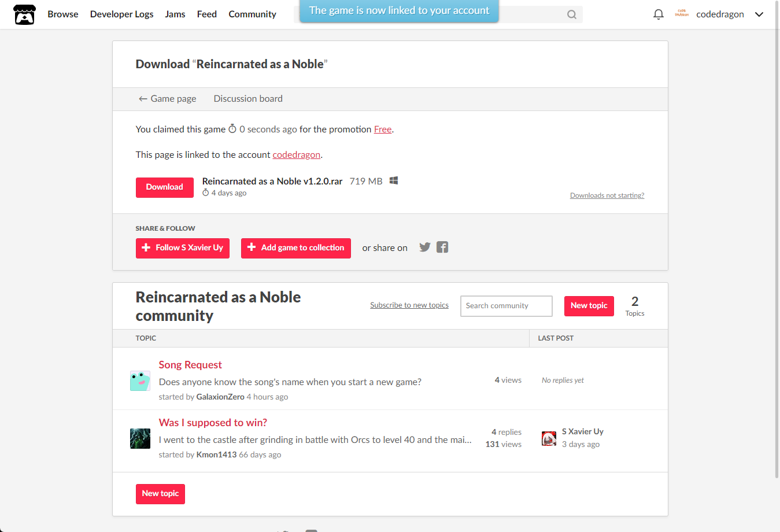The image size is (780, 532).
Task: Click the '131 views' count
Action: tap(504, 445)
